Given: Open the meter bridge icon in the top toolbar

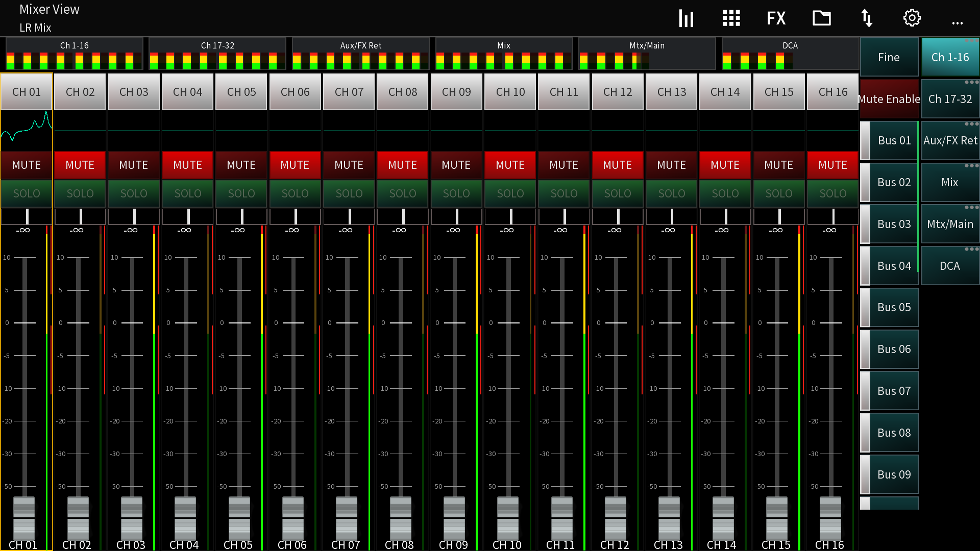Looking at the screenshot, I should coord(686,18).
